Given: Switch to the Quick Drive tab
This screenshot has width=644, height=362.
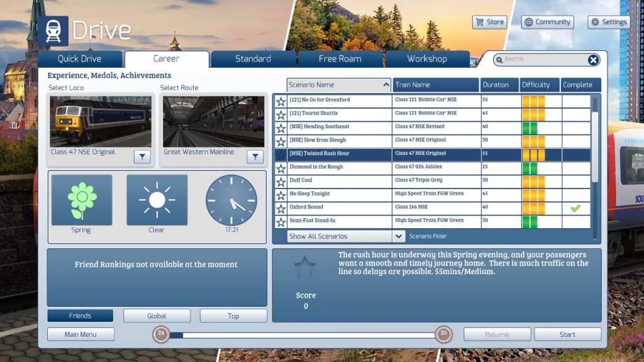Looking at the screenshot, I should click(x=80, y=59).
